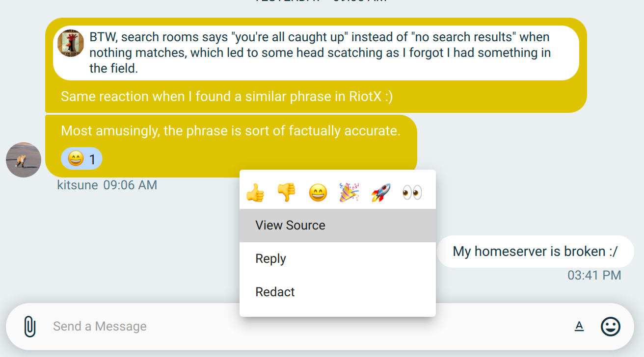The width and height of the screenshot is (644, 357).
Task: Select the "My homeserver is broken" message
Action: coord(535,252)
